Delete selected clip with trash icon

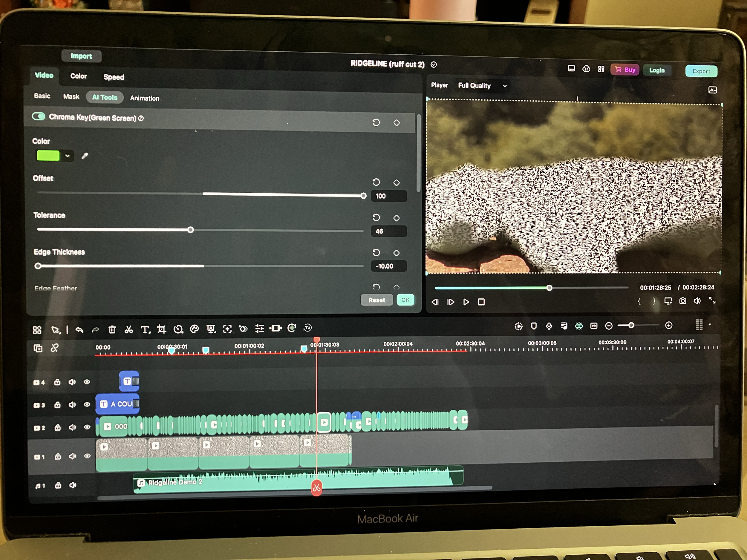click(112, 329)
